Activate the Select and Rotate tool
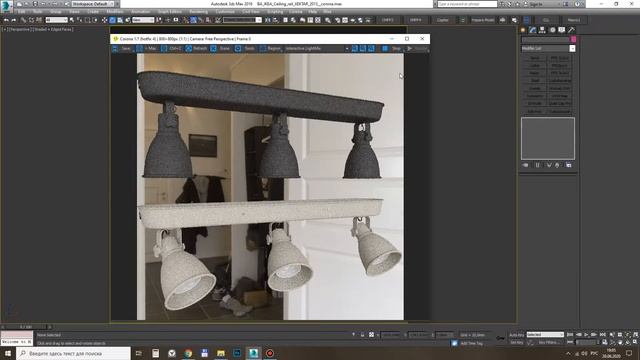640x360 pixels. [112, 20]
